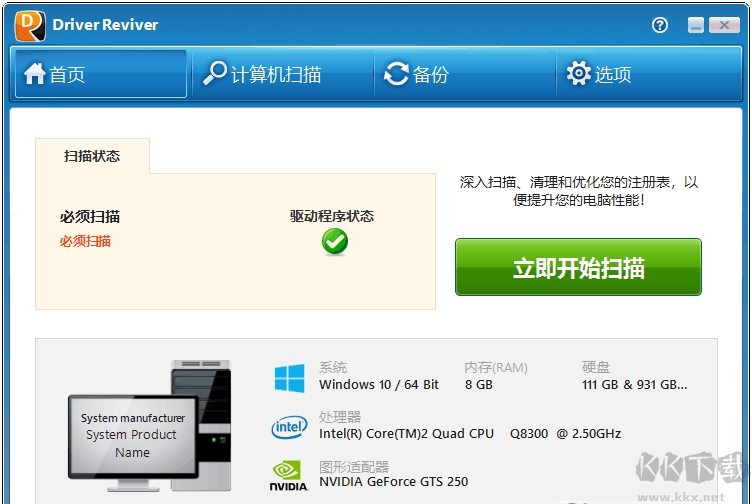This screenshot has height=504, width=752.
Task: Click the 8 GB memory value
Action: 479,385
